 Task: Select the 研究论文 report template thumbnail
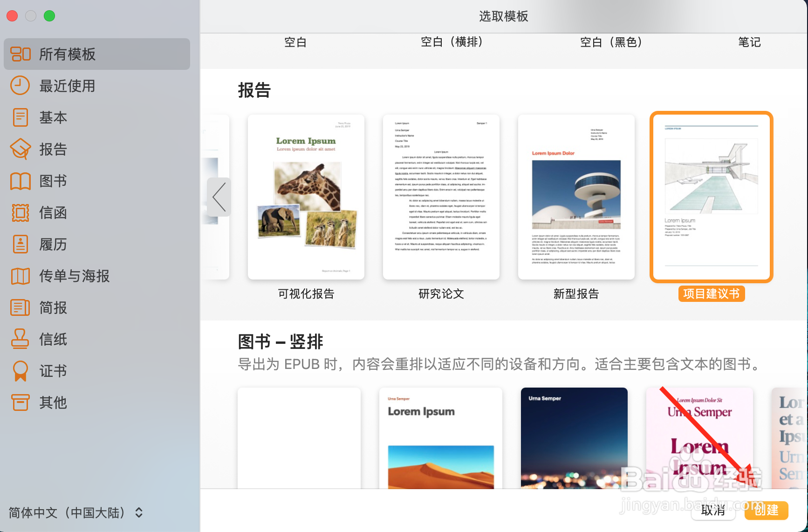click(440, 196)
